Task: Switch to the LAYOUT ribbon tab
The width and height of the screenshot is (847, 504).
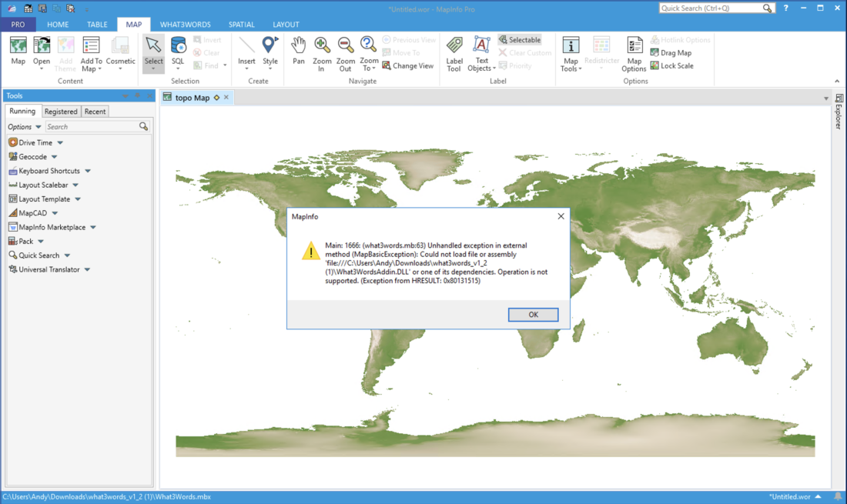Action: [x=286, y=25]
